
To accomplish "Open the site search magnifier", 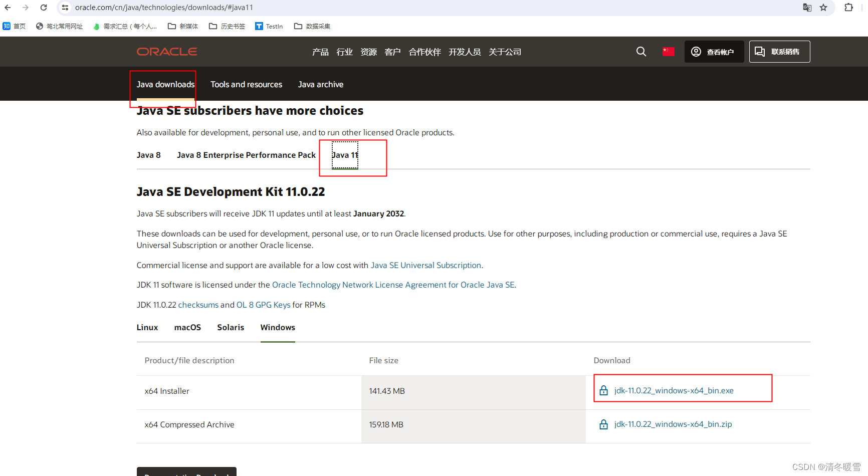I will point(641,51).
